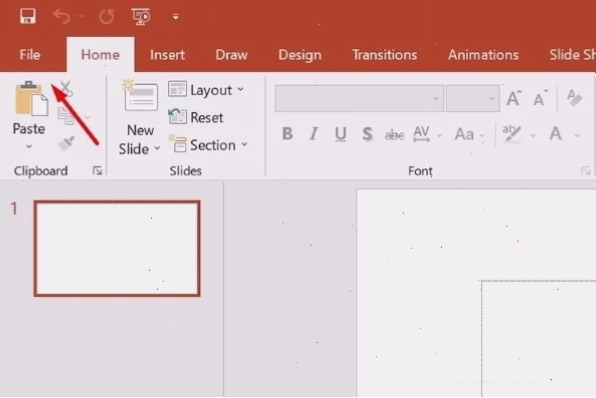Increase font size with larger A icon
Viewport: 596px width, 398px height.
coord(514,98)
